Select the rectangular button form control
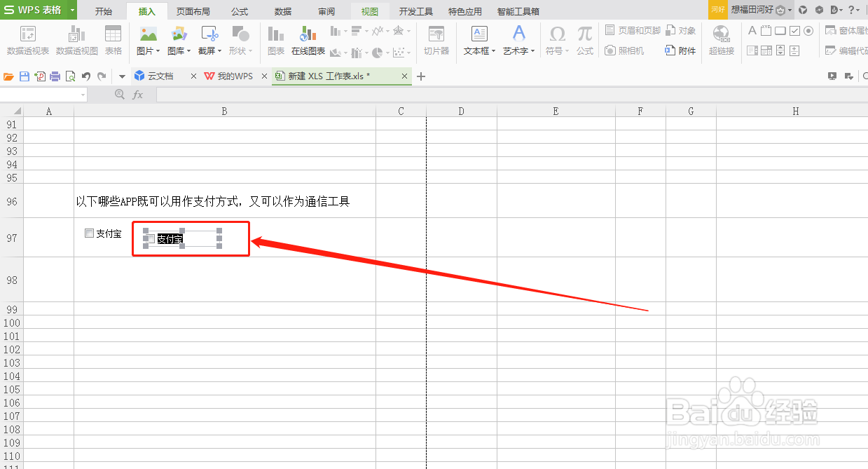 click(x=780, y=30)
